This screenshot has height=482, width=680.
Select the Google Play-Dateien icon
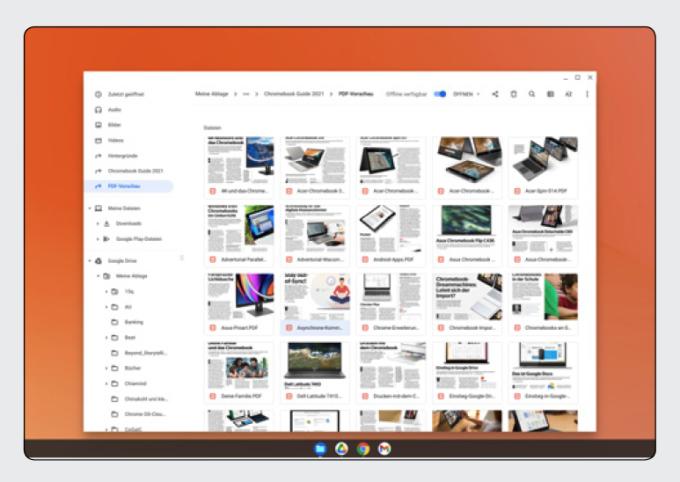[x=107, y=239]
